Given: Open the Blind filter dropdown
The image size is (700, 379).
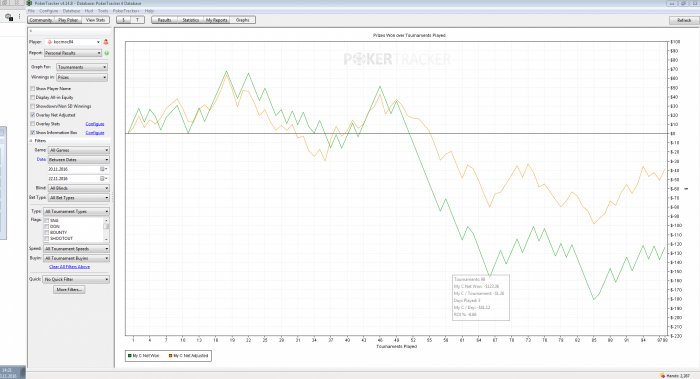Looking at the screenshot, I should (x=79, y=188).
